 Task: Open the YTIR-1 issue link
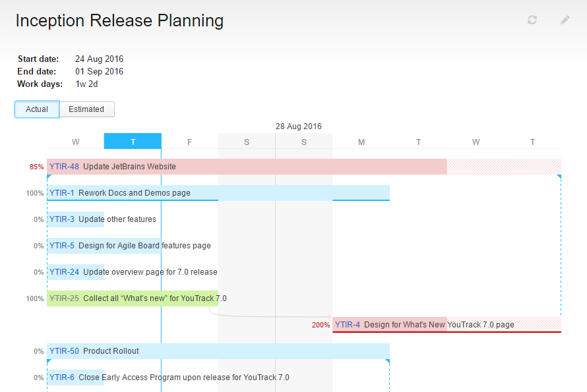(x=61, y=193)
